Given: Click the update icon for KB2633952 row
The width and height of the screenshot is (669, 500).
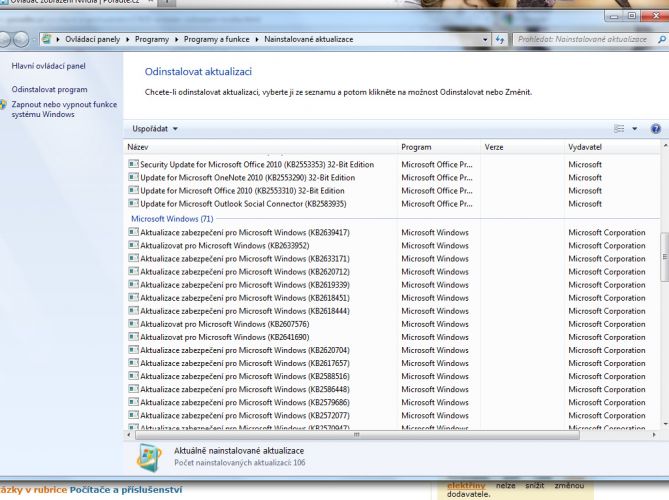Looking at the screenshot, I should (x=133, y=245).
